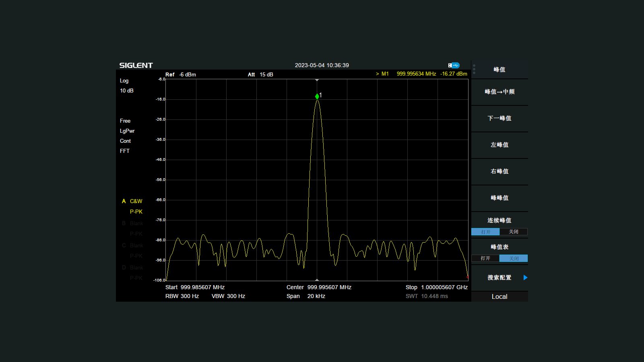Click the -16.0 y-axis scale label

(161, 99)
